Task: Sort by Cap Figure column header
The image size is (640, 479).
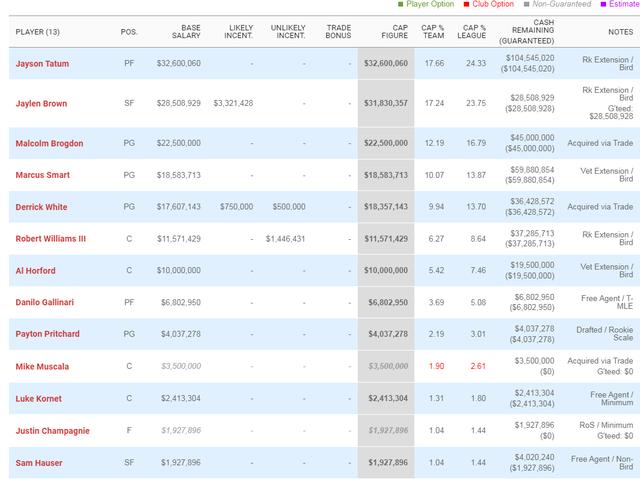Action: pos(395,32)
